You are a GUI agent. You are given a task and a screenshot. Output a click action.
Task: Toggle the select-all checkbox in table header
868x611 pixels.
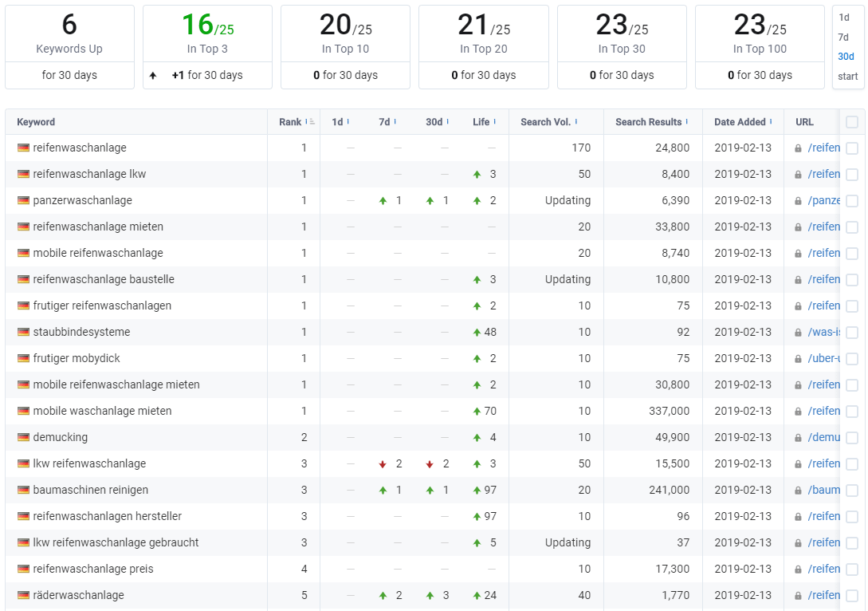(852, 122)
